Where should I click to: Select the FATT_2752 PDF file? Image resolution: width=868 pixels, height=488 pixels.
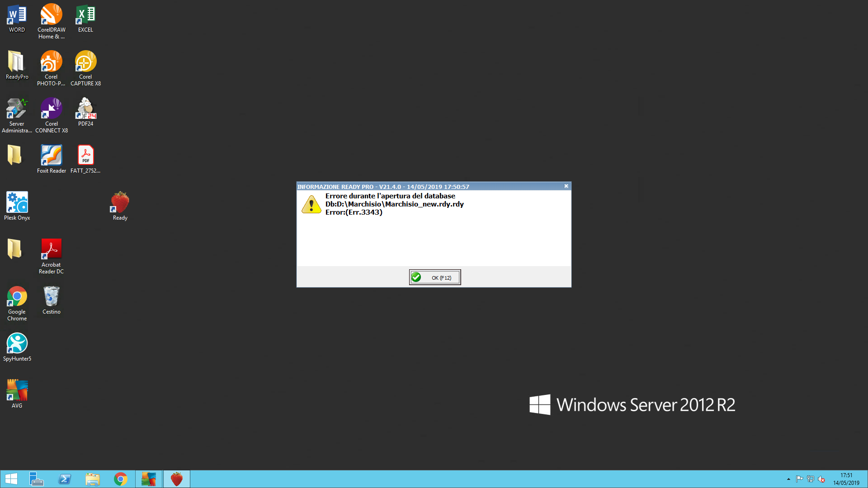(85, 160)
